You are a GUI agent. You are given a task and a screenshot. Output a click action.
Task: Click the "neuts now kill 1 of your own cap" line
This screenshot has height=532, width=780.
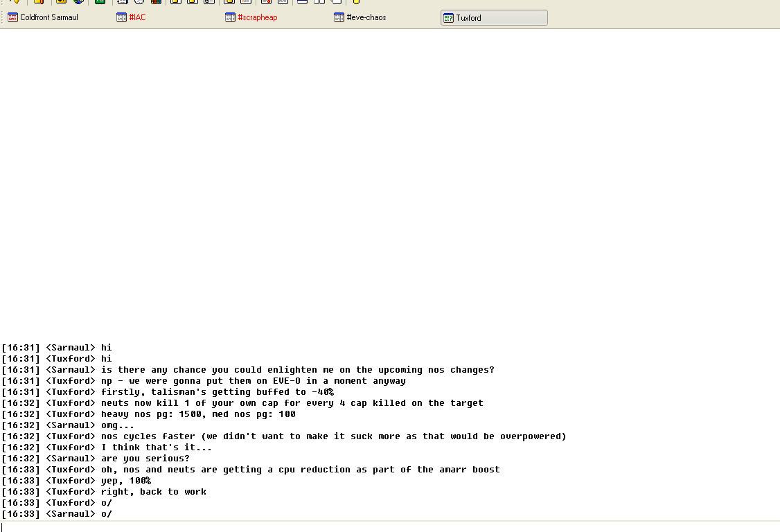coord(242,402)
